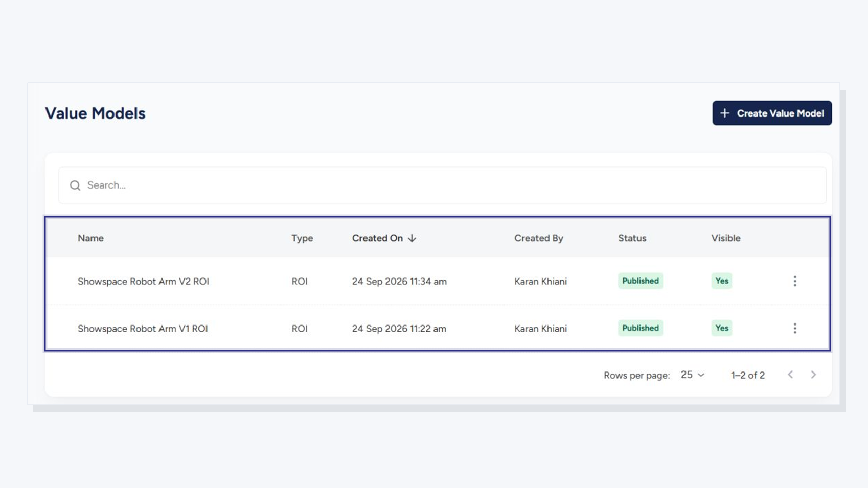This screenshot has width=868, height=488.
Task: Sort by the Type column header
Action: coord(302,238)
